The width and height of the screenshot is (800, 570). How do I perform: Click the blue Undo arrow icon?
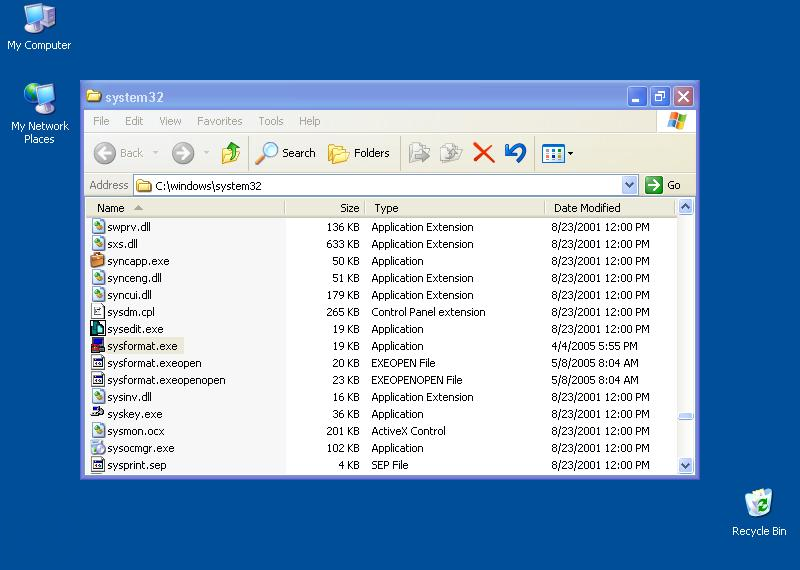515,153
